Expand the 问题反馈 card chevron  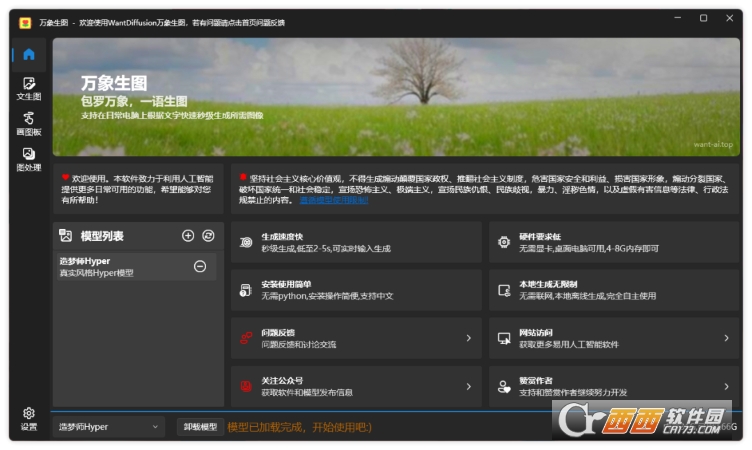coord(468,338)
